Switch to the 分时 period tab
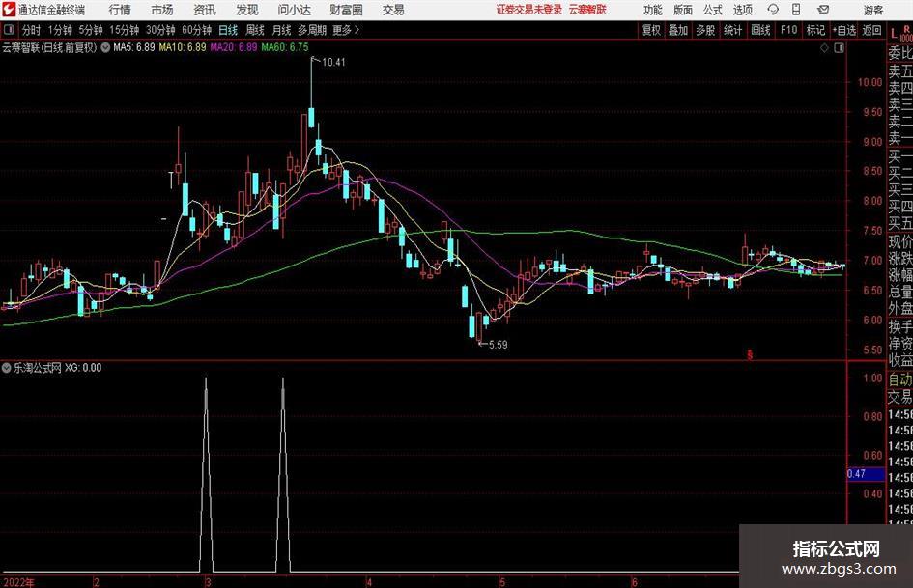Screen dimensions: 913x588 (x=31, y=30)
